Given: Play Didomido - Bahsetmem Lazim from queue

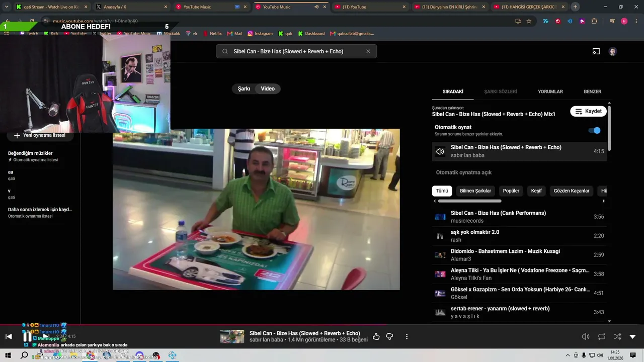Looking at the screenshot, I should 519,255.
